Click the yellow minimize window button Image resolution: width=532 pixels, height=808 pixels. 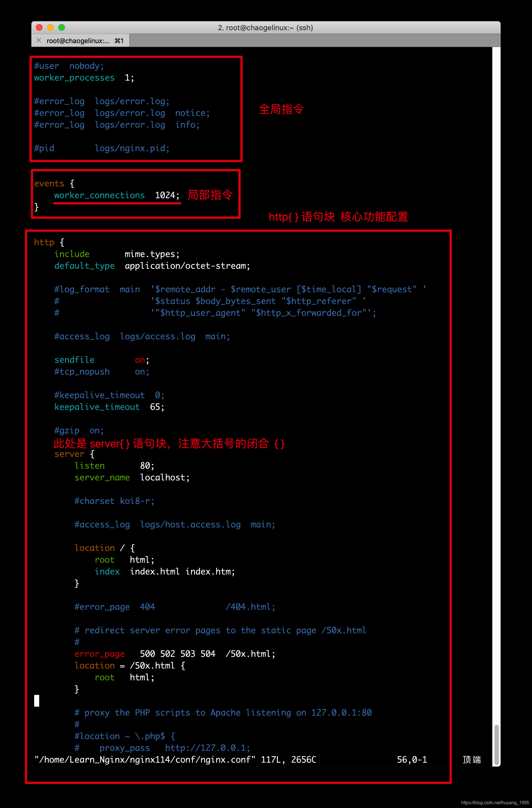(50, 27)
